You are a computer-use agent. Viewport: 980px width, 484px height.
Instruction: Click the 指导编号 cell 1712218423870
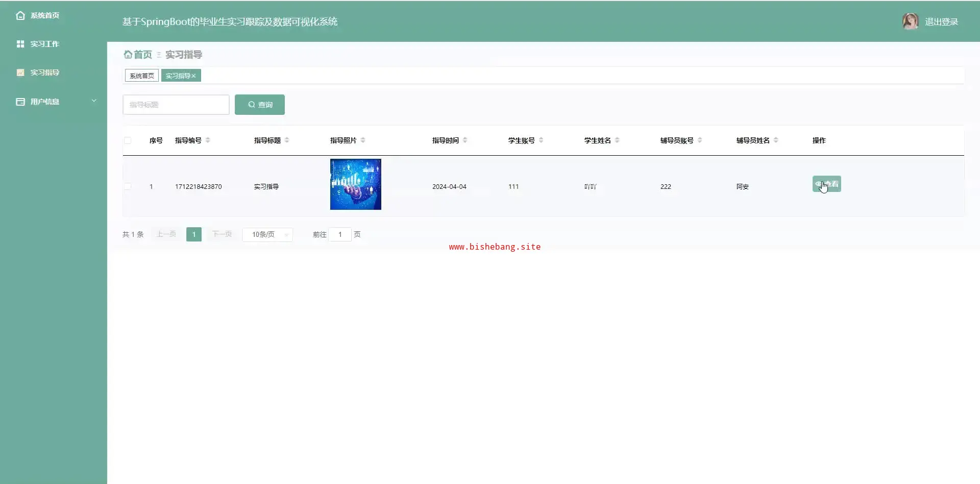[199, 187]
